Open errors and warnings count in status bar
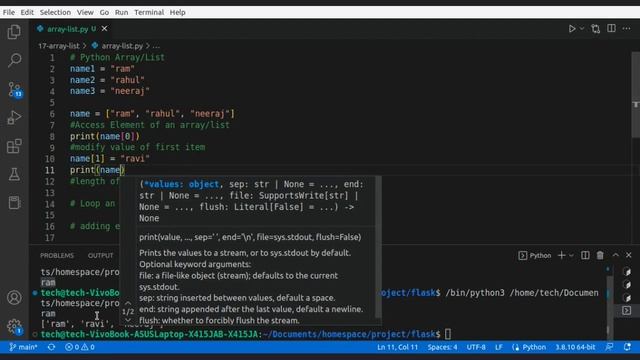 point(80,347)
